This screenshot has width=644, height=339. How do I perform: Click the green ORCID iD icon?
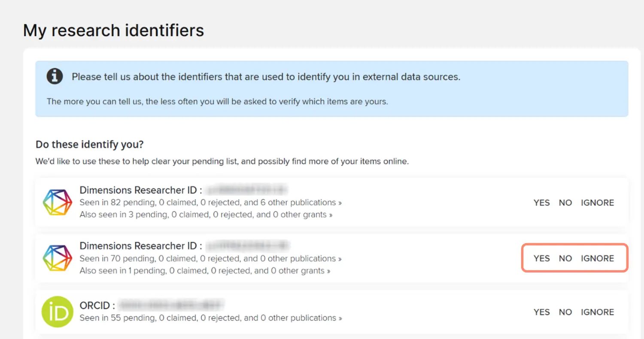tap(57, 312)
